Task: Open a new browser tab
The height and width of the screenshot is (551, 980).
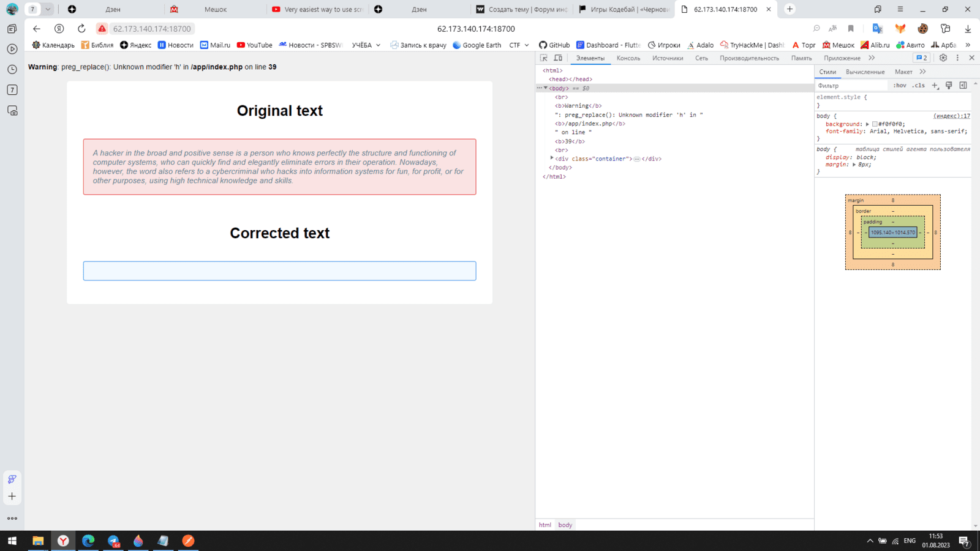Action: click(x=790, y=9)
